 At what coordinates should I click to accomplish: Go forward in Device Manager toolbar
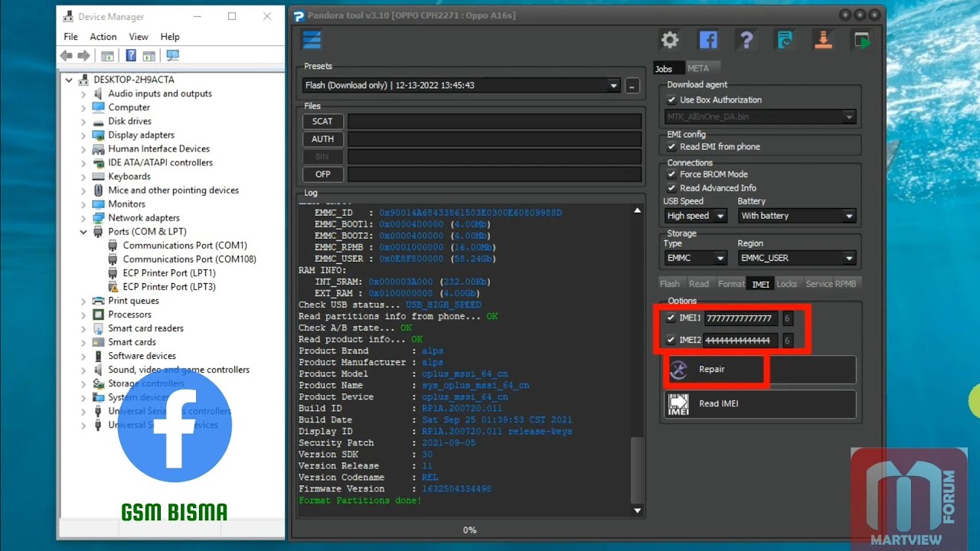tap(83, 56)
